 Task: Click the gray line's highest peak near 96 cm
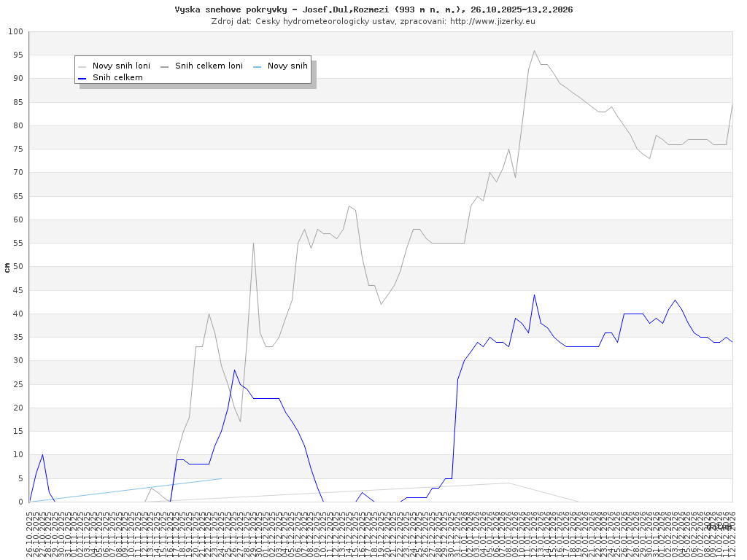534,51
